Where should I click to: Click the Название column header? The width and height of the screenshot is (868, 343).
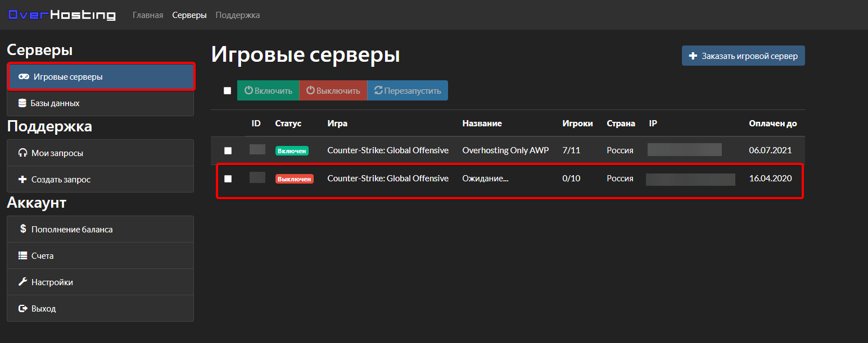click(482, 124)
